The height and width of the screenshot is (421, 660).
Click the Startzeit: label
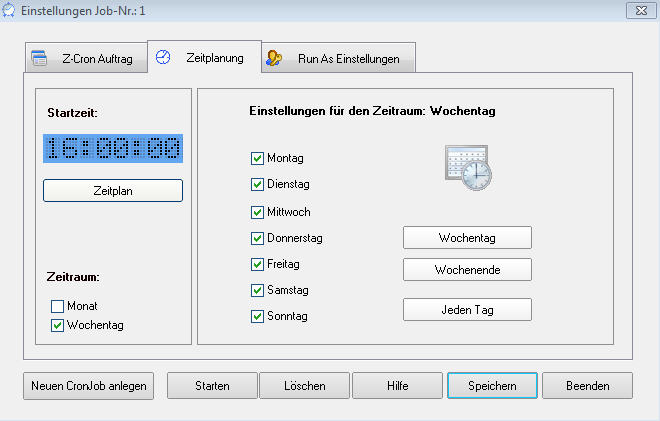72,113
